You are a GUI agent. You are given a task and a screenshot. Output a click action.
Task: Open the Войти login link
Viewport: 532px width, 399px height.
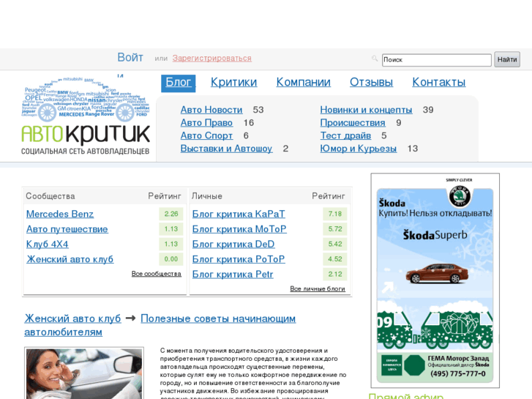pos(130,58)
